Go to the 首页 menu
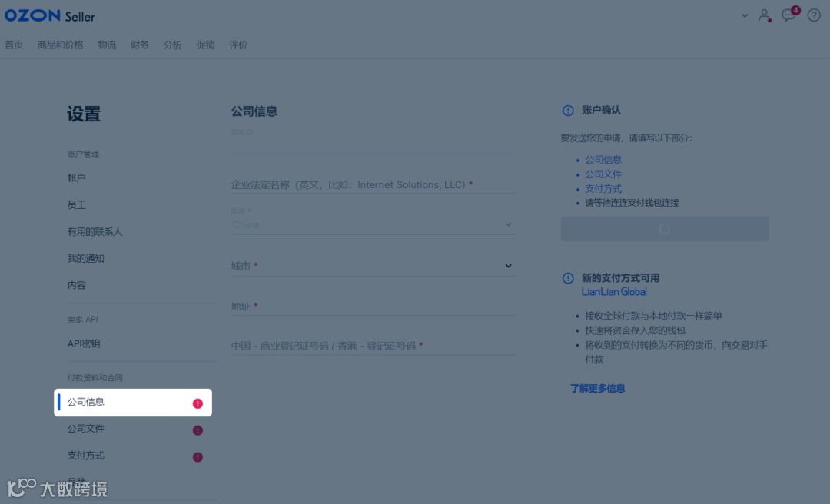The height and width of the screenshot is (504, 830). tap(14, 45)
